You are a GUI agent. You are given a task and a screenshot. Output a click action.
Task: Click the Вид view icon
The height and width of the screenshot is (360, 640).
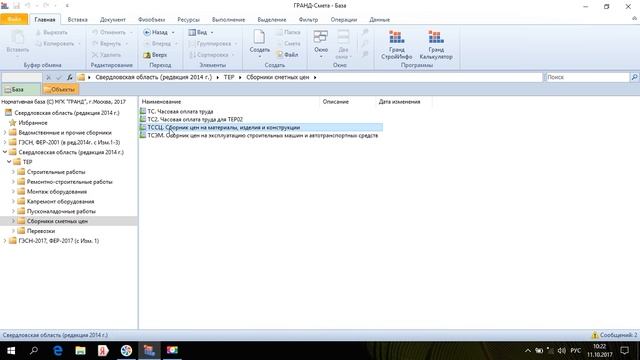coord(192,32)
